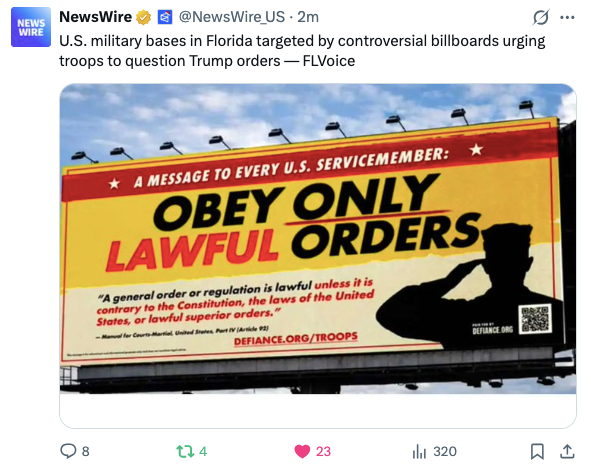
Task: Open the repost arrows icon
Action: 185,451
